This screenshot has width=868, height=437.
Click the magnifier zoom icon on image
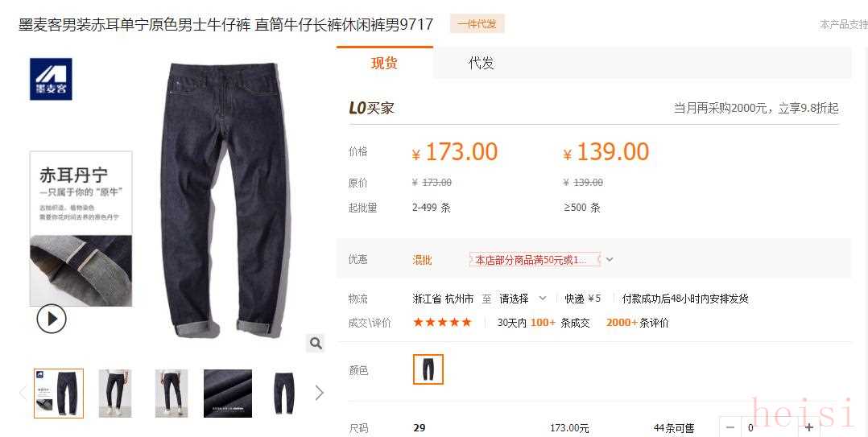pyautogui.click(x=316, y=344)
